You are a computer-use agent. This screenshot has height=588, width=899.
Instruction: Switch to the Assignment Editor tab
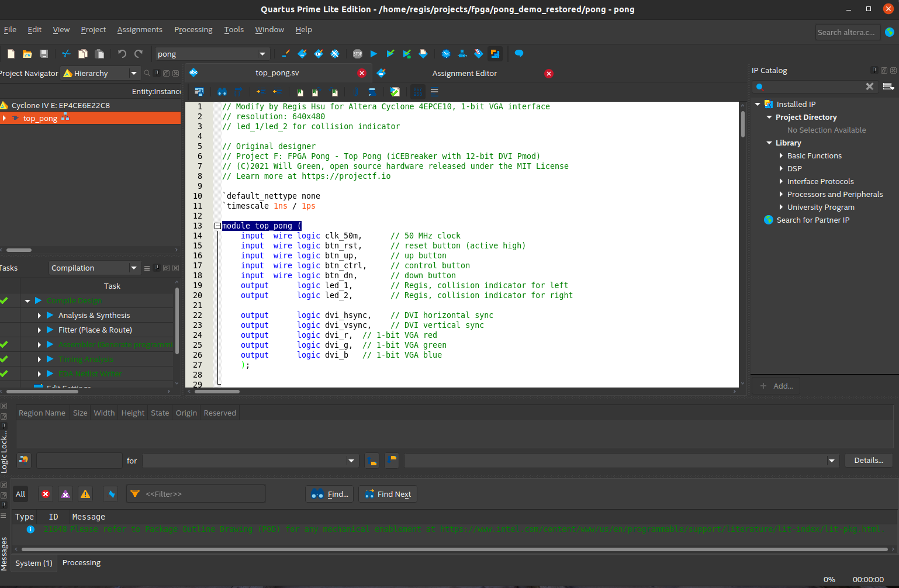click(464, 74)
